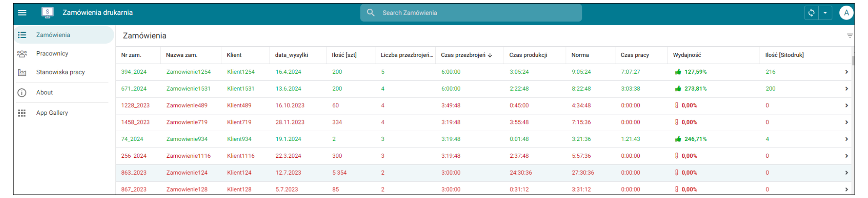Open the dropdown arrow next to sync
The height and width of the screenshot is (198, 868).
tap(825, 13)
